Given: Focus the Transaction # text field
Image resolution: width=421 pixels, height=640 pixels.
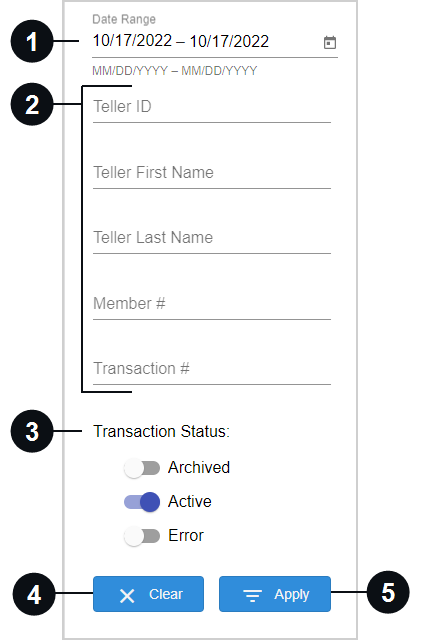Looking at the screenshot, I should (x=212, y=369).
